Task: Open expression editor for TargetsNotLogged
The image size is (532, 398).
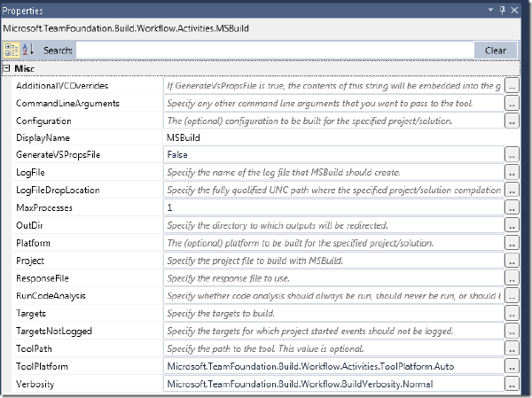Action: [x=512, y=332]
